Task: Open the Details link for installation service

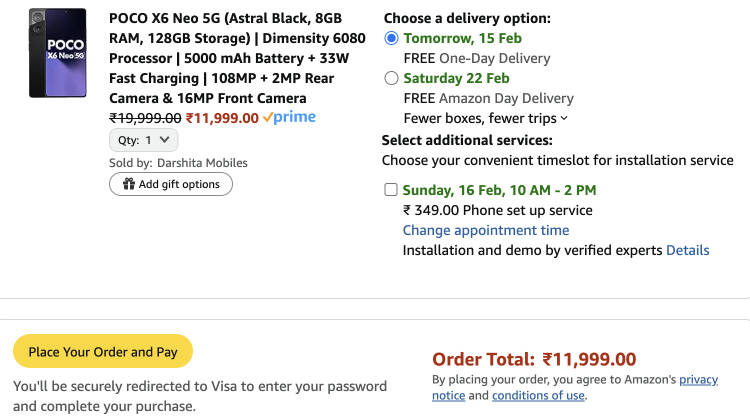Action: point(687,250)
